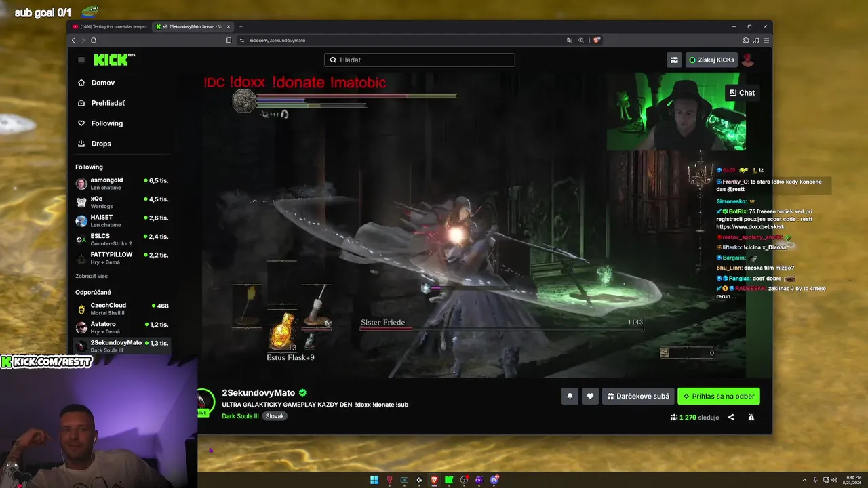This screenshot has width=868, height=488.
Task: Click the translate page icon in address bar
Action: [570, 40]
